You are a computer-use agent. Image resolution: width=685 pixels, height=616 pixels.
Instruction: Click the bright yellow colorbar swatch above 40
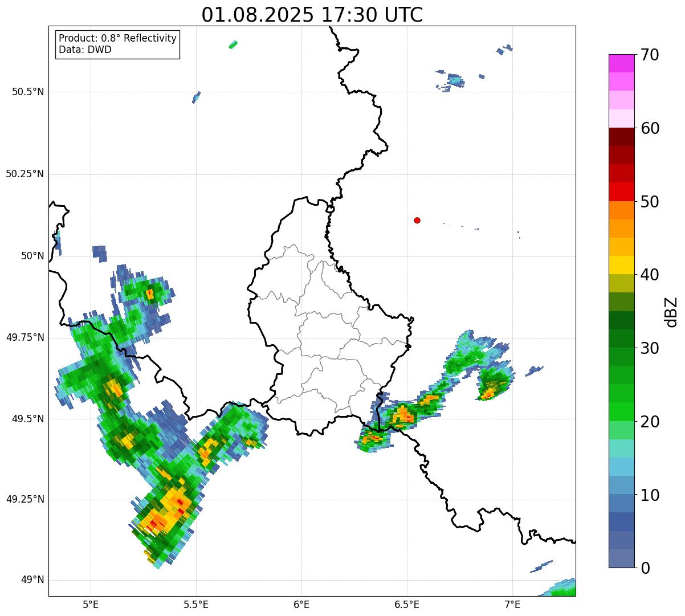point(621,265)
